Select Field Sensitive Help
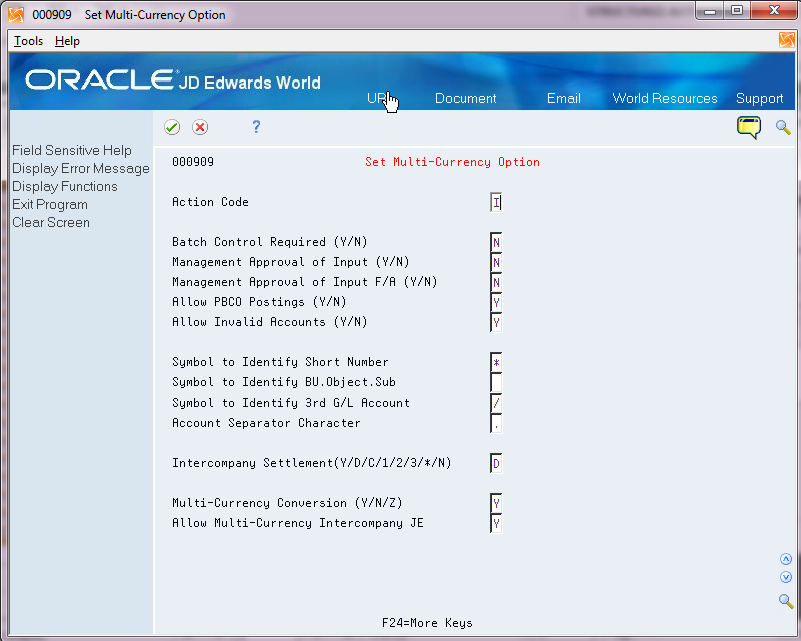The width and height of the screenshot is (801, 641). point(72,150)
